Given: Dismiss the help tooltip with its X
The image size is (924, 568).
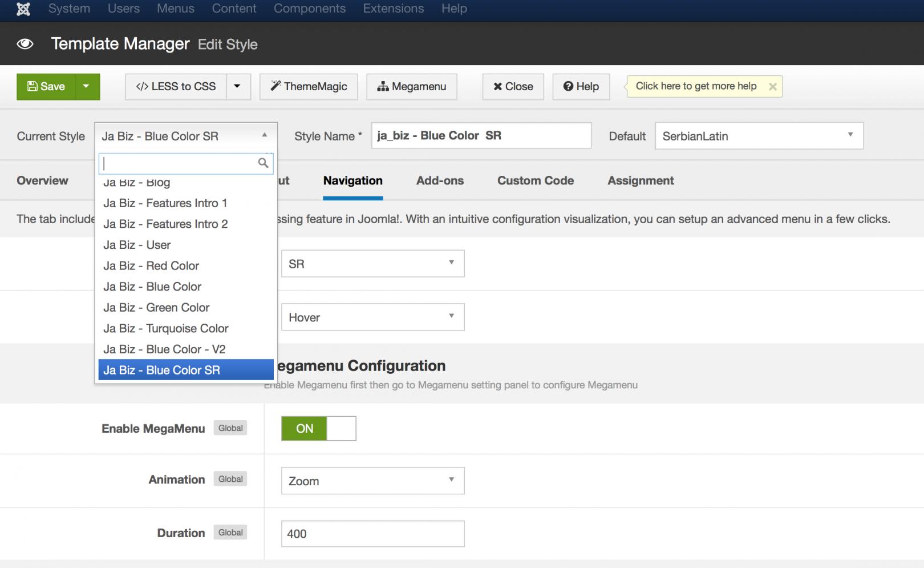Looking at the screenshot, I should point(773,87).
